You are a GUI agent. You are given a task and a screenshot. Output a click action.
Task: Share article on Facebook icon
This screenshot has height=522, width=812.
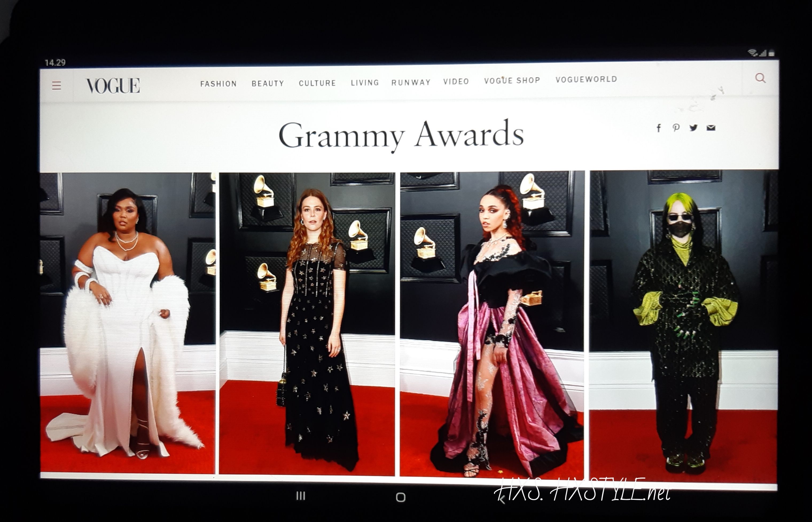(659, 128)
